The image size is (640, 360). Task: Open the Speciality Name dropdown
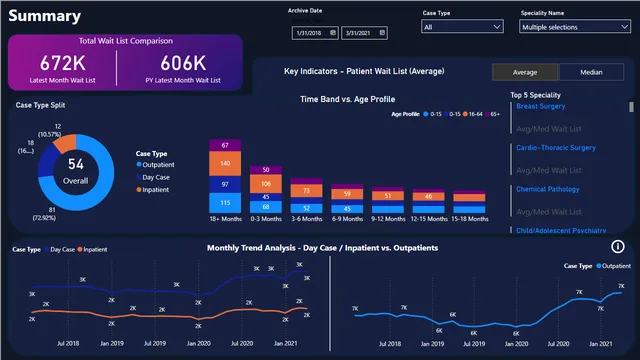(x=575, y=27)
